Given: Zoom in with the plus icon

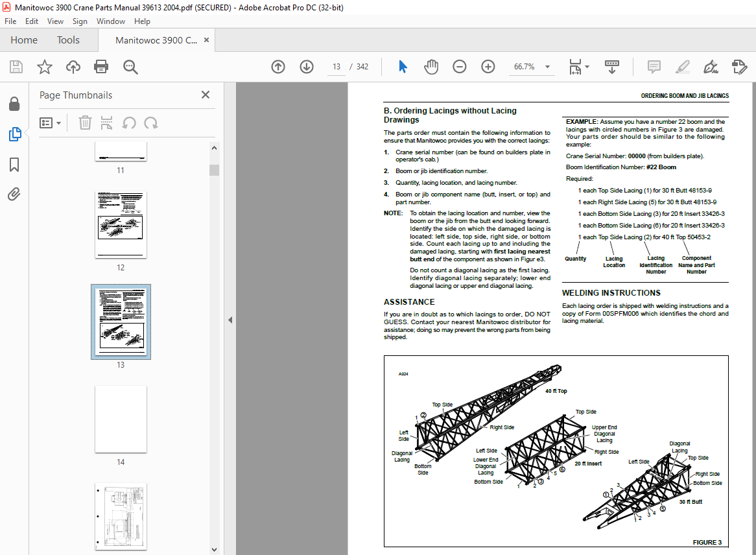Looking at the screenshot, I should point(488,67).
